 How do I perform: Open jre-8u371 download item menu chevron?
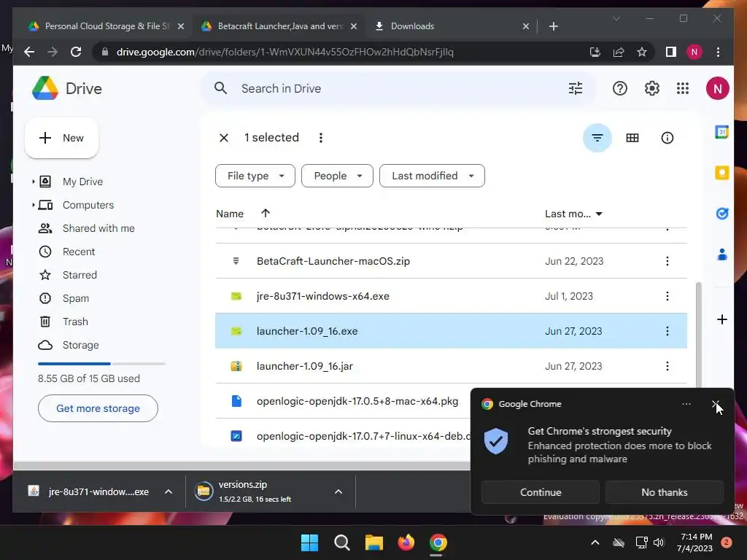tap(169, 492)
